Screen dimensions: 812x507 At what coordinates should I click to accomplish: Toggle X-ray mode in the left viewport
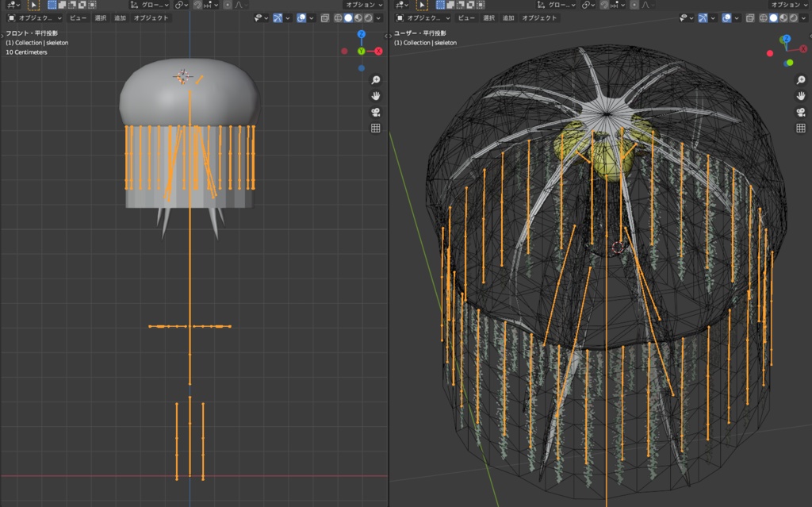(x=325, y=17)
